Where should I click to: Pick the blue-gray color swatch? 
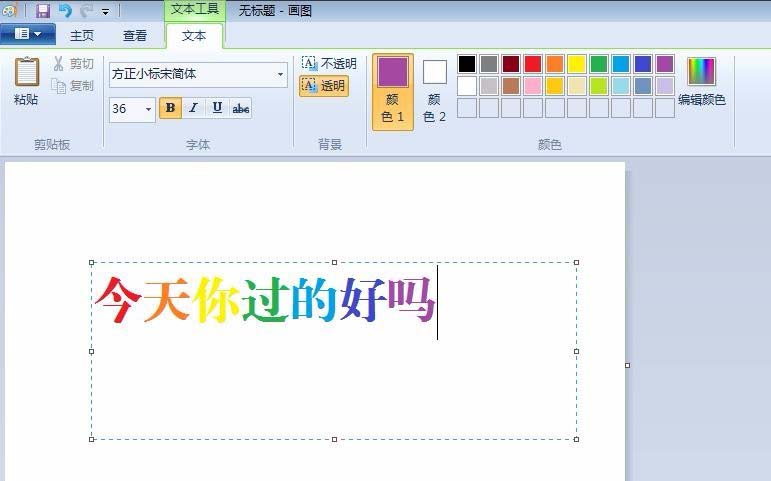coord(643,86)
